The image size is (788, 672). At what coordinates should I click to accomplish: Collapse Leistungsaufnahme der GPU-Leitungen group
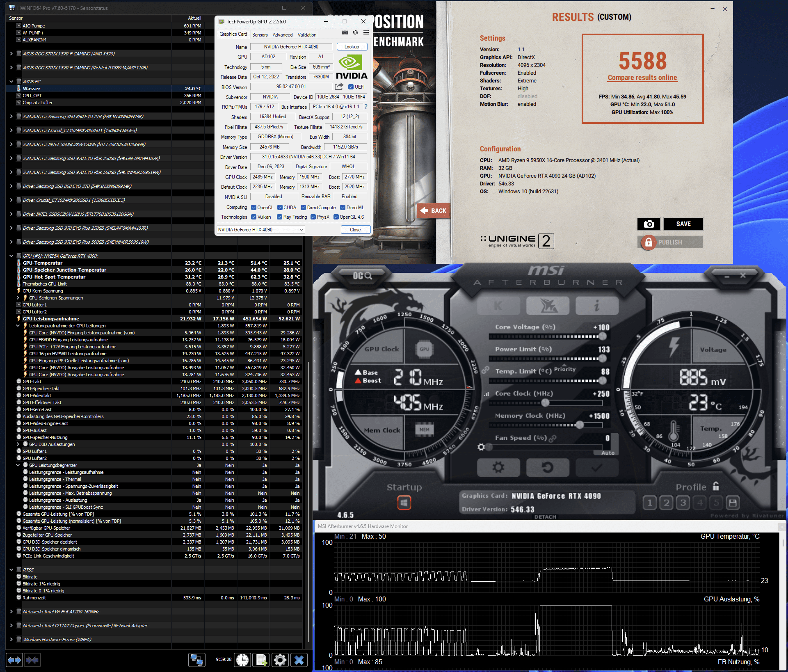[x=18, y=326]
